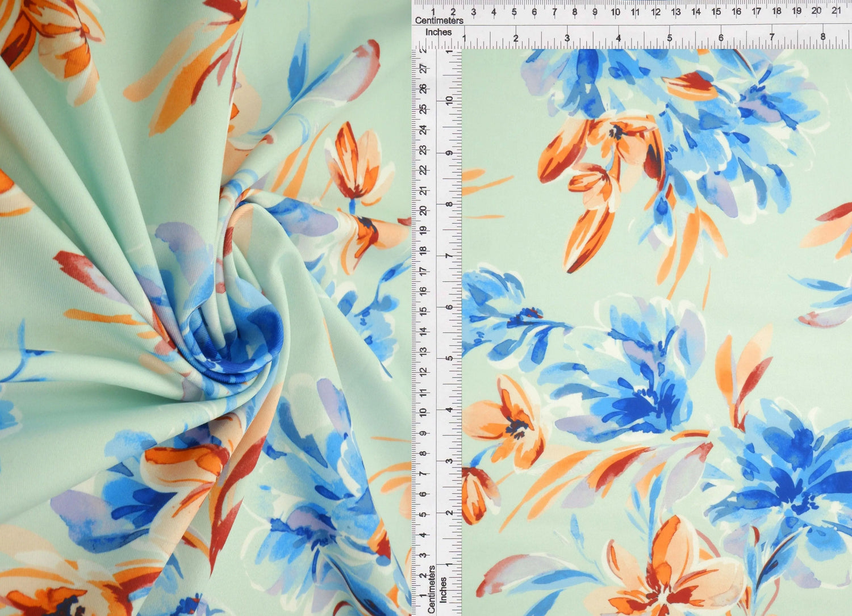Click the 1 inch mark on top ruler
The width and height of the screenshot is (852, 616).
click(x=464, y=38)
